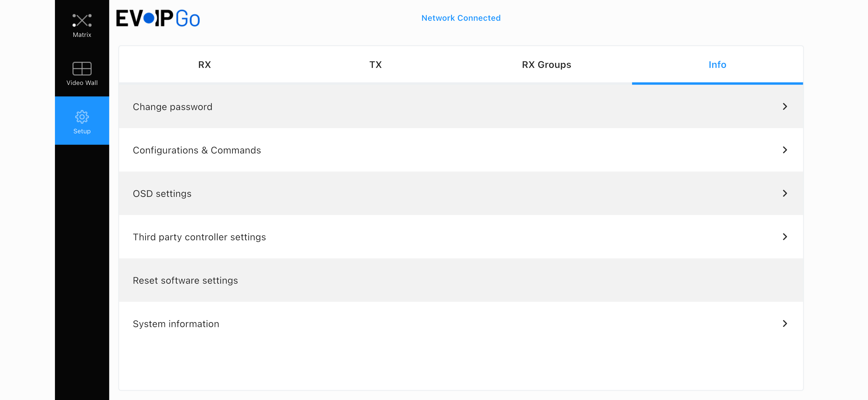Open the Video Wall grid icon
Viewport: 868px width, 400px height.
(82, 69)
